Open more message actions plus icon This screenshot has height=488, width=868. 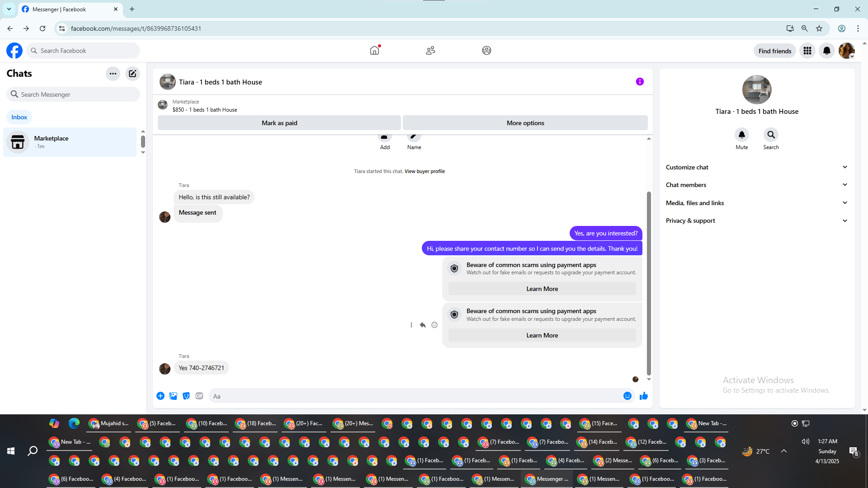pyautogui.click(x=160, y=396)
